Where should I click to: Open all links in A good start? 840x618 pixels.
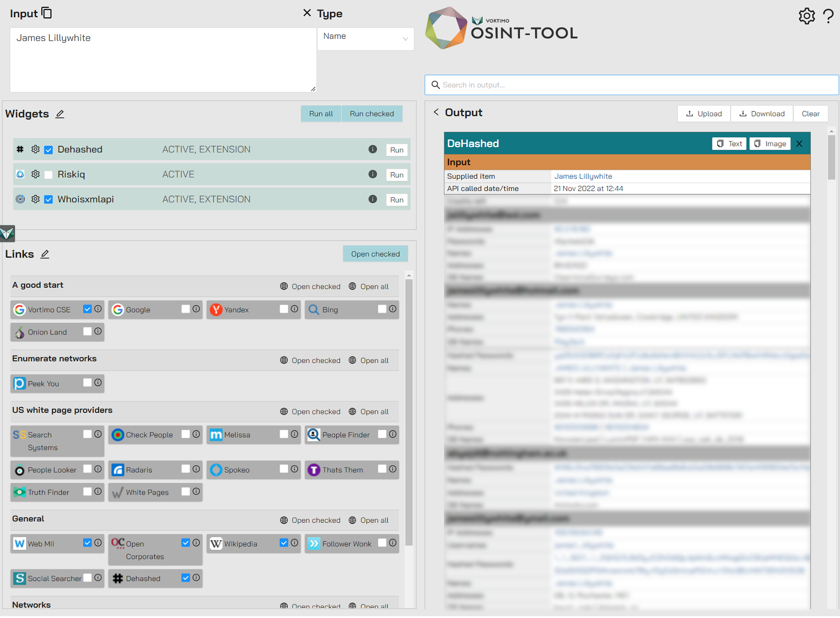pyautogui.click(x=369, y=286)
